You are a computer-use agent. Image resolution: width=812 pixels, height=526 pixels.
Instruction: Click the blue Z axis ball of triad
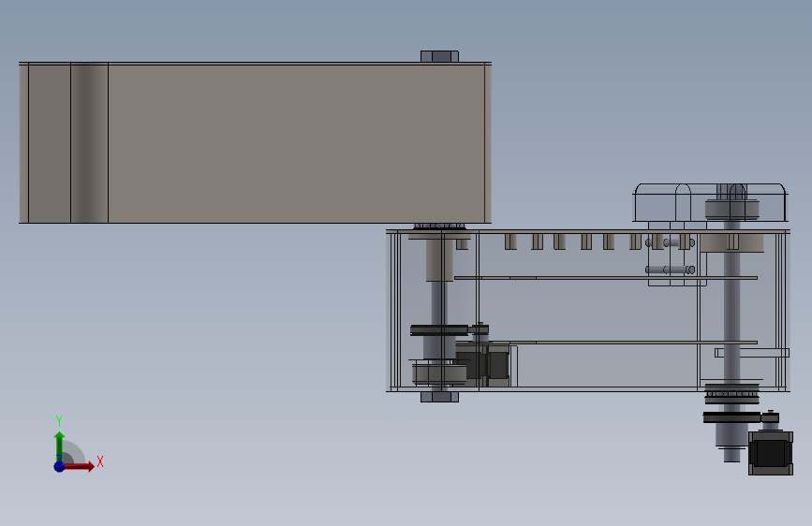click(x=60, y=466)
